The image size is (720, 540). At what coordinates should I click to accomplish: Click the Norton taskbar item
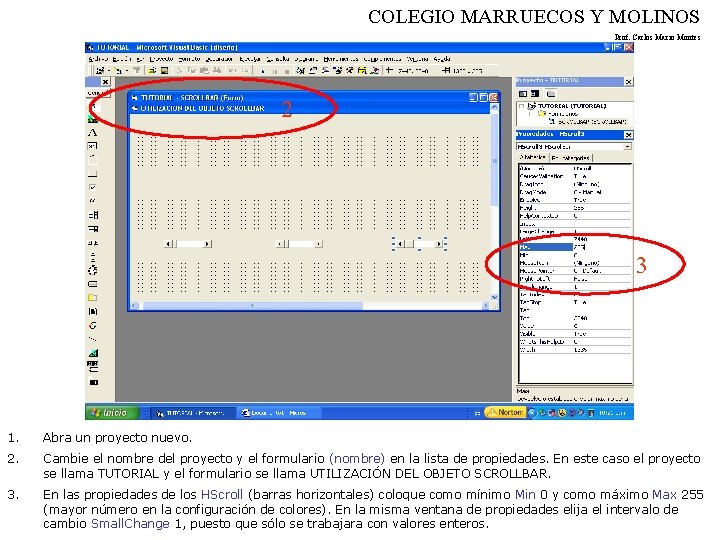506,412
